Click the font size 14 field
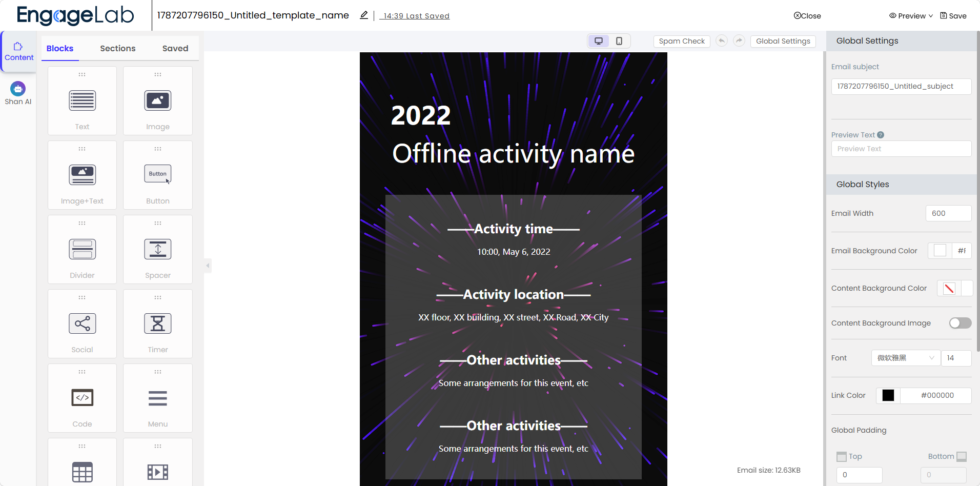This screenshot has width=980, height=486. pyautogui.click(x=956, y=358)
